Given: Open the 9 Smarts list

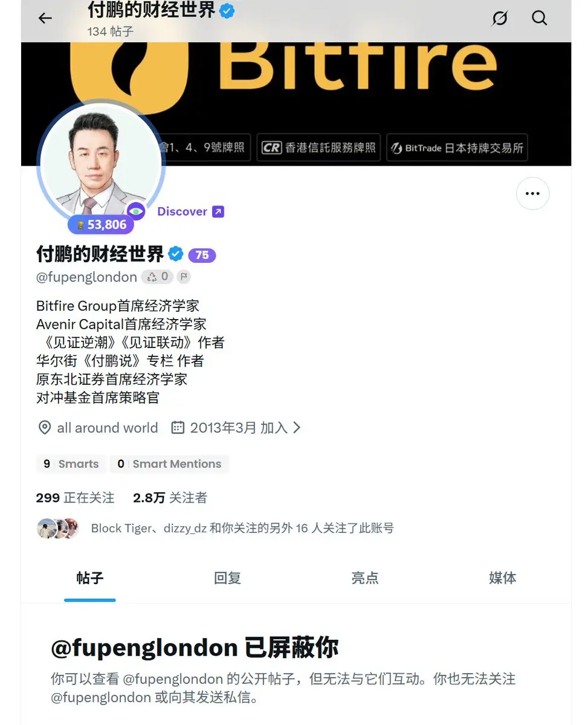Looking at the screenshot, I should (71, 464).
